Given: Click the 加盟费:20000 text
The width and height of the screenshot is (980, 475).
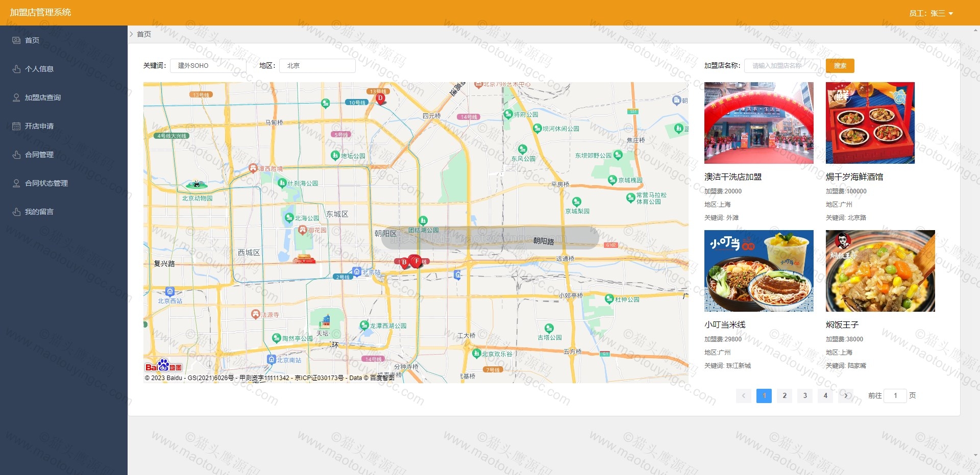Looking at the screenshot, I should pos(723,191).
